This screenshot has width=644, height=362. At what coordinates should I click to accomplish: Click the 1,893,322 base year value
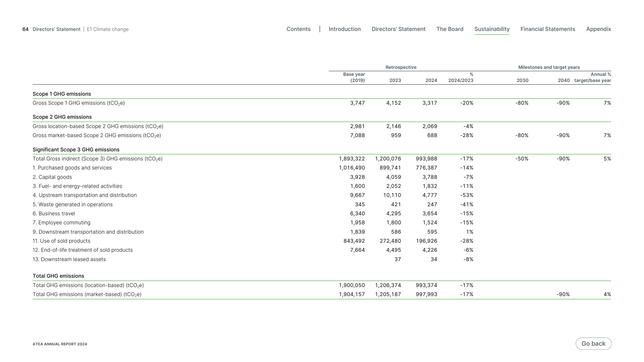pyautogui.click(x=352, y=159)
